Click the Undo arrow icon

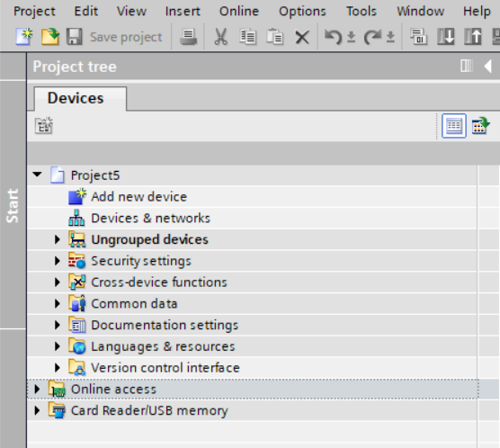pos(333,37)
